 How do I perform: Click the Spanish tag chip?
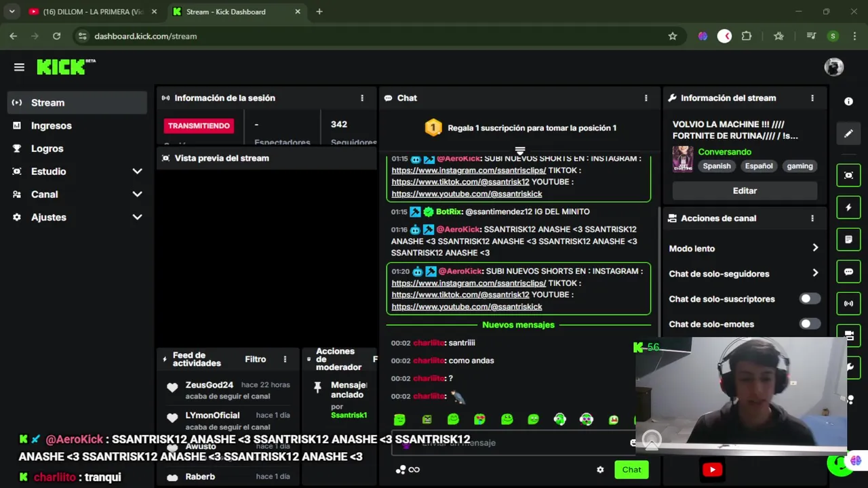click(x=717, y=166)
